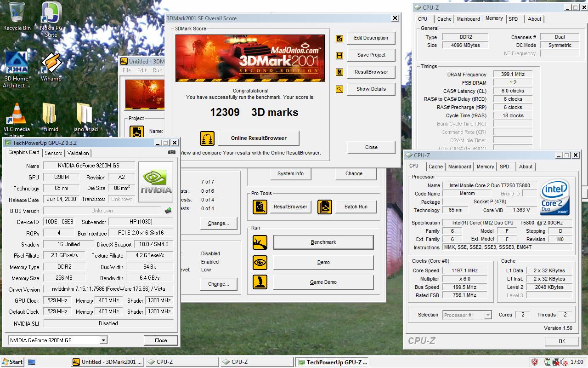The height and width of the screenshot is (368, 588).
Task: Open Cache tab in front CPU-Z window
Action: coord(435,167)
